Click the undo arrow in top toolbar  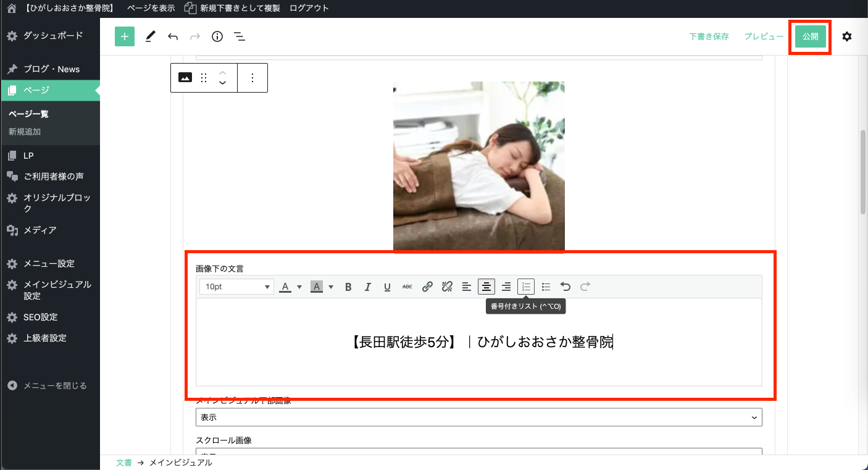click(173, 36)
